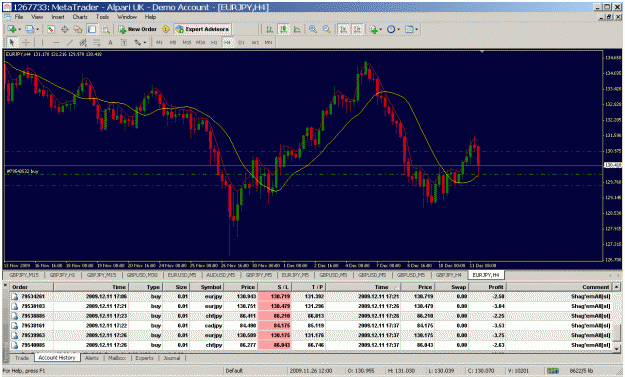
Task: Open the Alerts tab in Terminal
Action: point(92,358)
